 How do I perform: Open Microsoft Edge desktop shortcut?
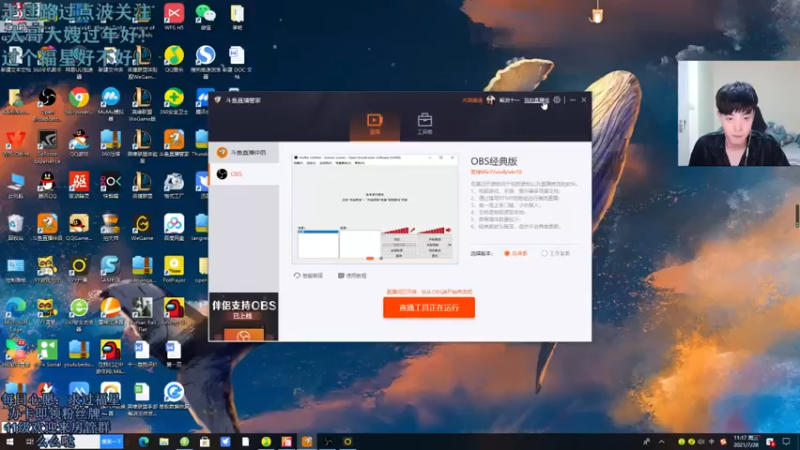click(15, 315)
